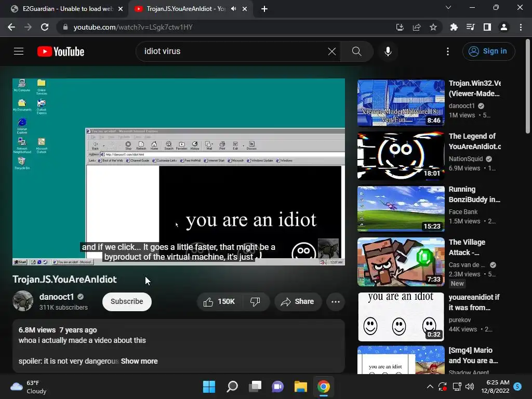Open Windows Start menu
This screenshot has height=399, width=532.
(x=209, y=387)
